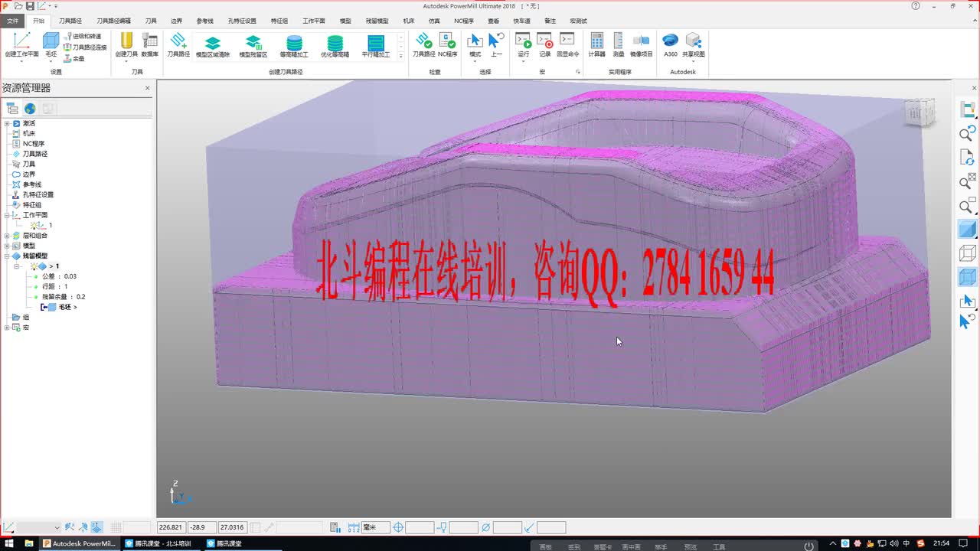
Task: Open the 计算器 (Calculator)
Action: click(x=597, y=41)
